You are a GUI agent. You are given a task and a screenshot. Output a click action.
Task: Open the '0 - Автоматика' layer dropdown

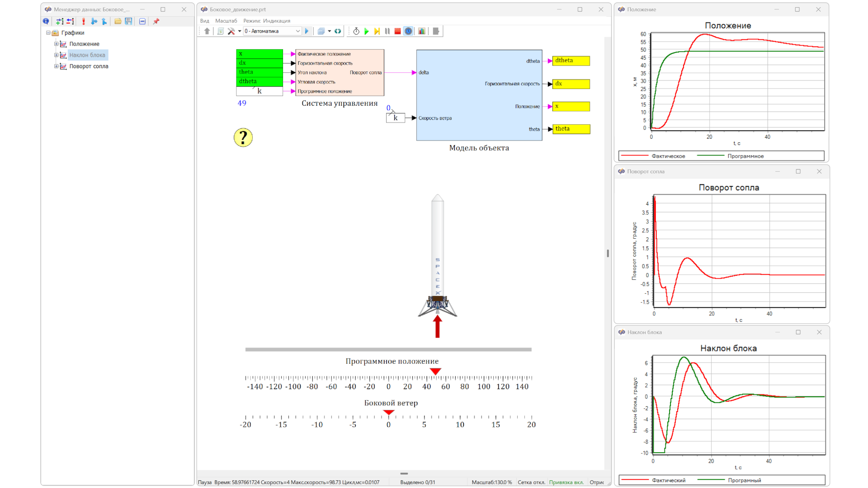(273, 31)
